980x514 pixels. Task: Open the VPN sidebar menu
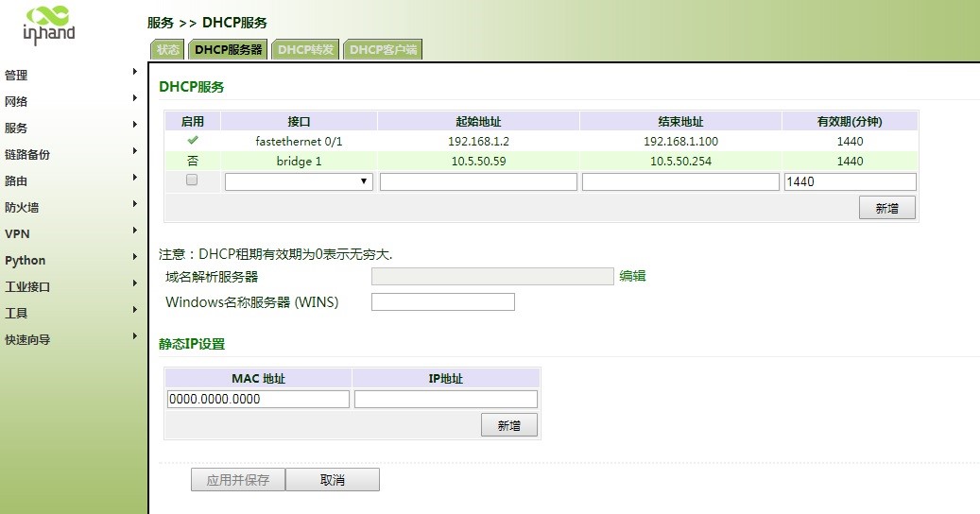click(71, 233)
